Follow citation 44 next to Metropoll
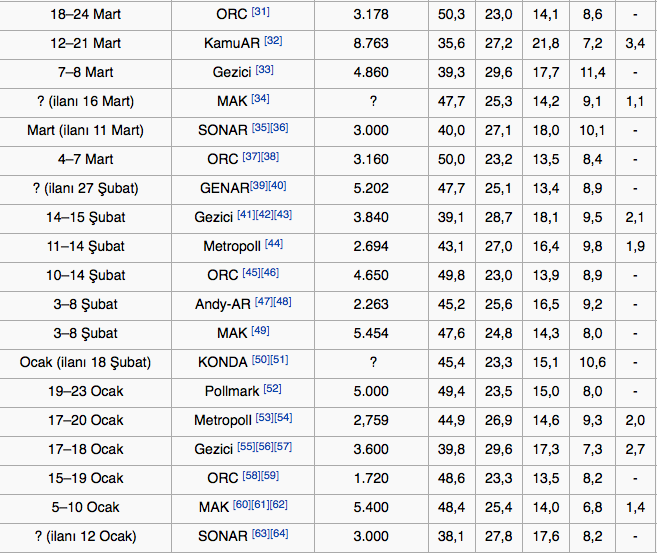Screen dimensions: 657x556 tap(273, 244)
